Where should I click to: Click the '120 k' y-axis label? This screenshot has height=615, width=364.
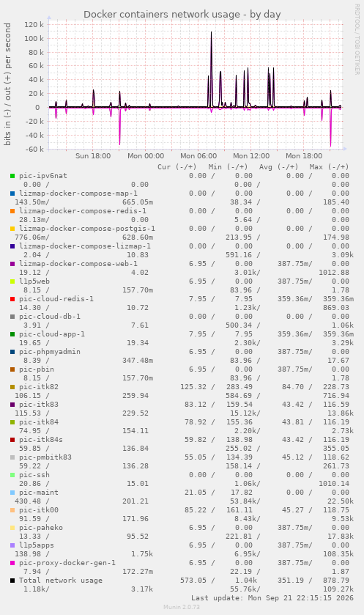tap(34, 25)
